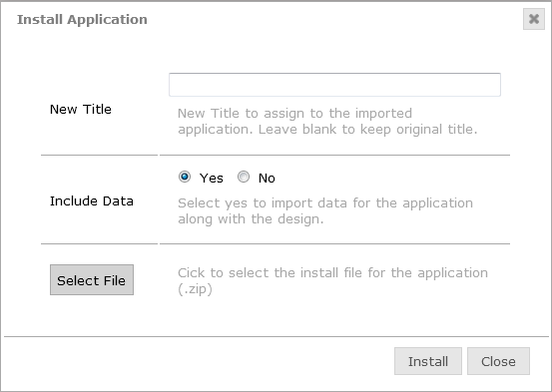The image size is (552, 392).
Task: Click the Include Data help description
Action: pos(325,210)
